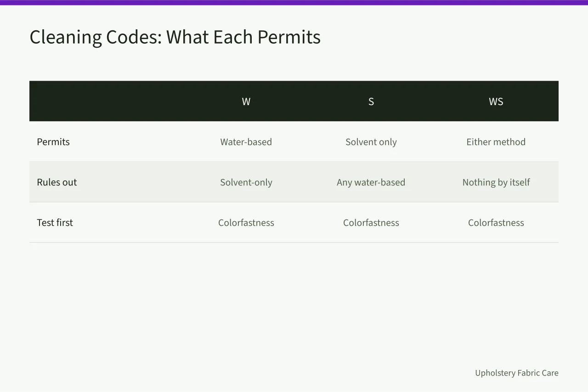Viewport: 588px width, 392px height.
Task: Click the 'Rules out' row label
Action: 57,182
